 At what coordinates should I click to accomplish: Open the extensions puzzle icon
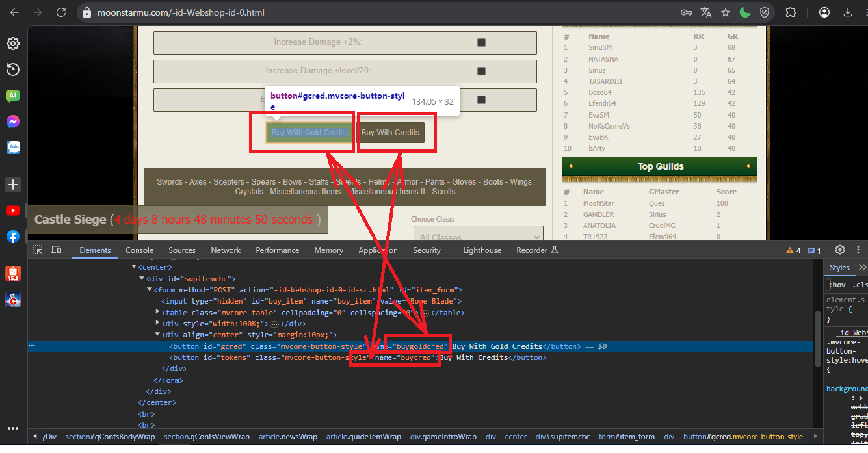point(791,12)
